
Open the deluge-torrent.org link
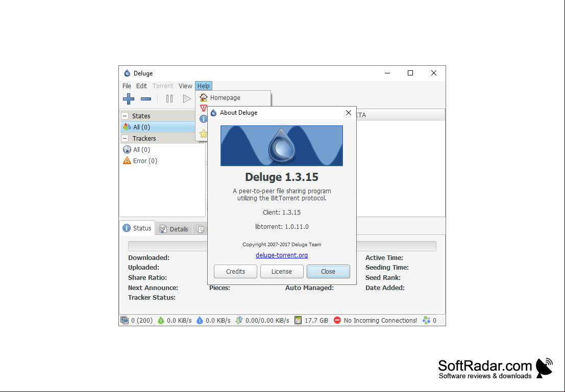(282, 255)
